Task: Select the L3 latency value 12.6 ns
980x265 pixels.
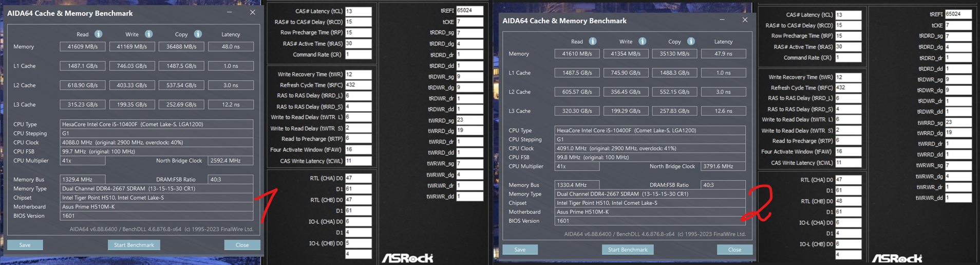Action: tap(723, 111)
